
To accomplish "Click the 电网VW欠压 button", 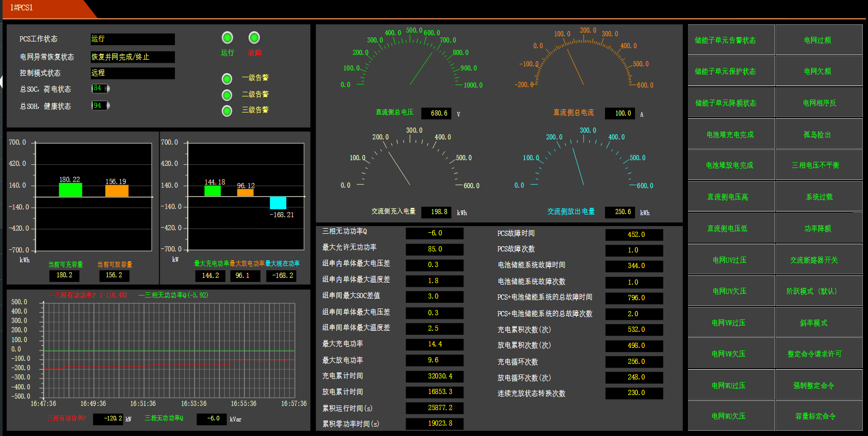I will click(731, 354).
